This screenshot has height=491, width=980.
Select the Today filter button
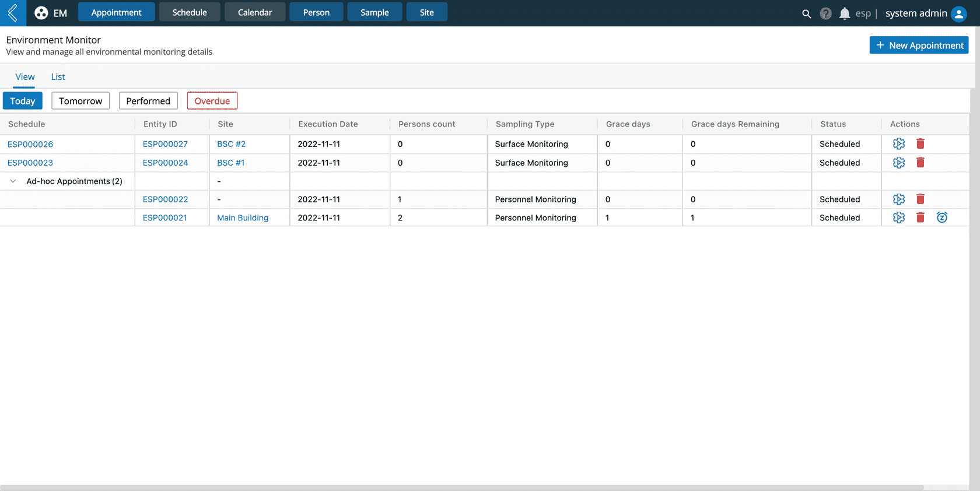pos(23,101)
